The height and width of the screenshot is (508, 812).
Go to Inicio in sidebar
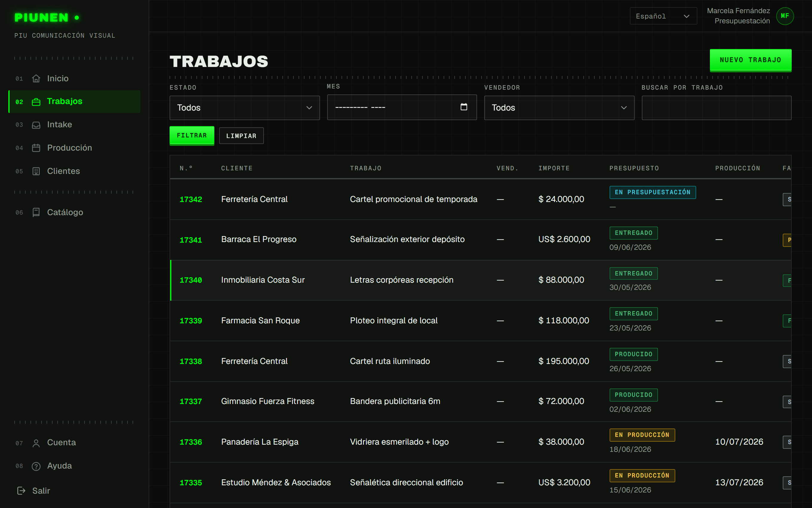75,79
